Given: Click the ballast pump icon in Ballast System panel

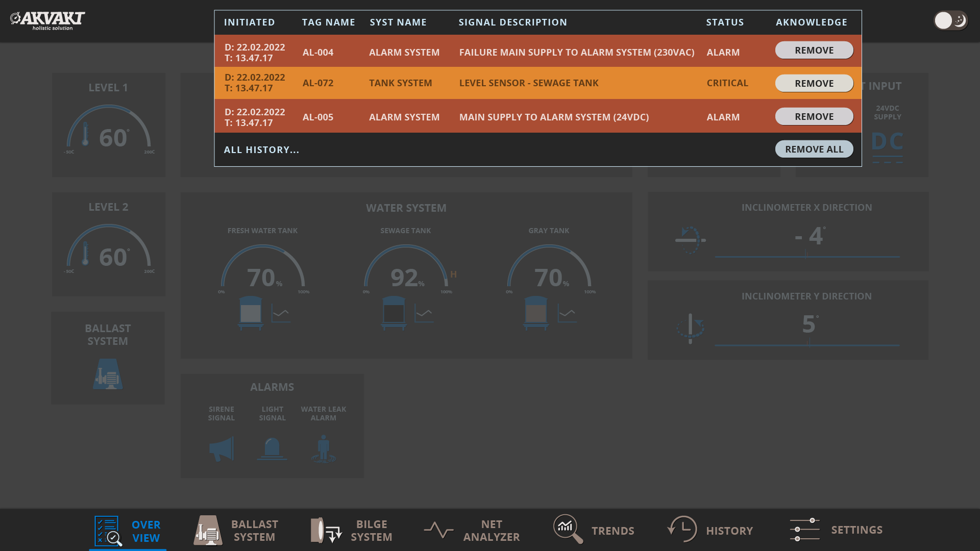Looking at the screenshot, I should (108, 375).
